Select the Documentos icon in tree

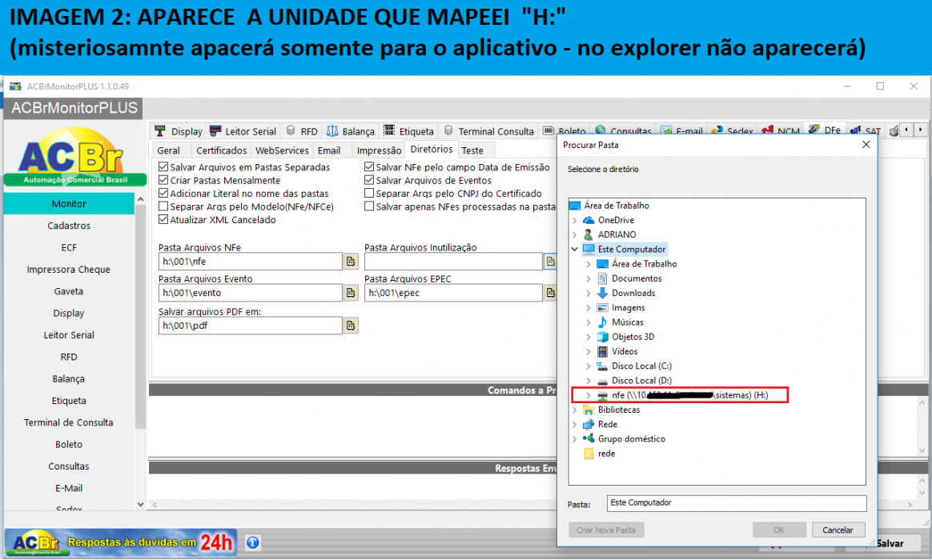tap(602, 278)
